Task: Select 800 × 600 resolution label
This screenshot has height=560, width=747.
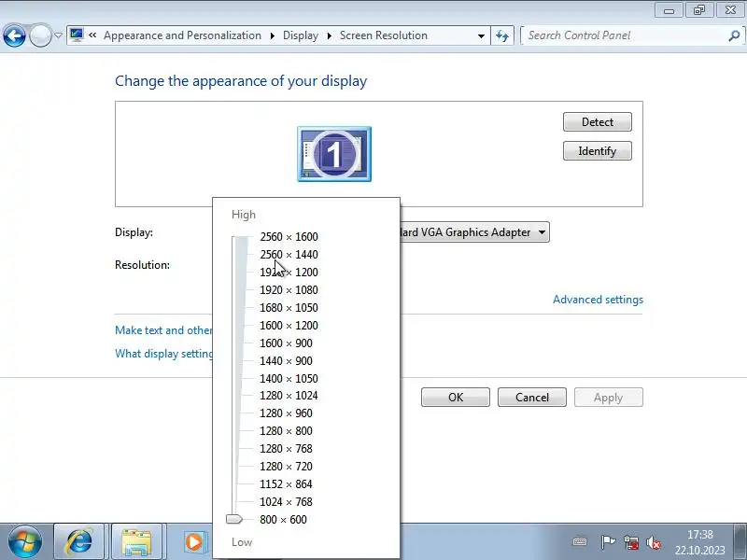Action: click(x=284, y=520)
